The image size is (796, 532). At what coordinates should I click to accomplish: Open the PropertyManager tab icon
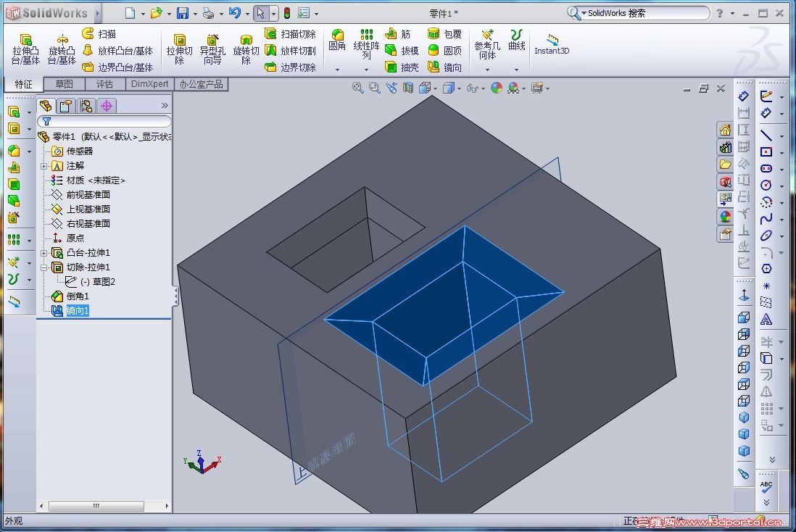coord(65,106)
